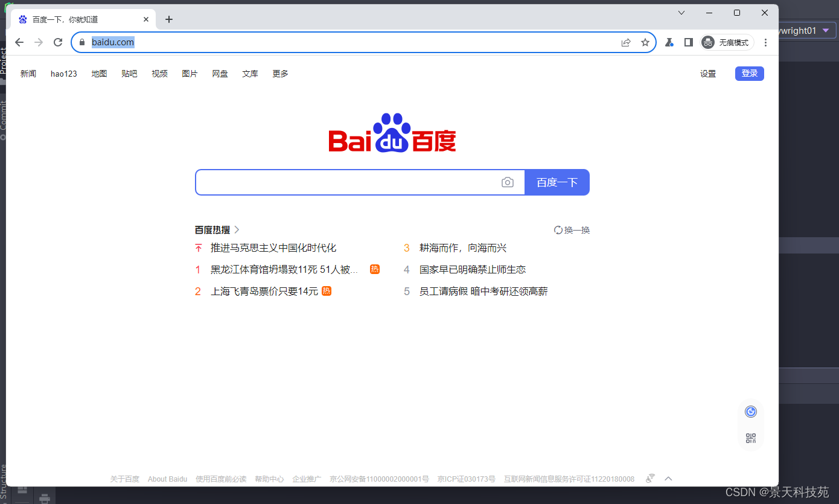Screen dimensions: 839x504
Task: Open the 贴吧 link
Action: (129, 74)
